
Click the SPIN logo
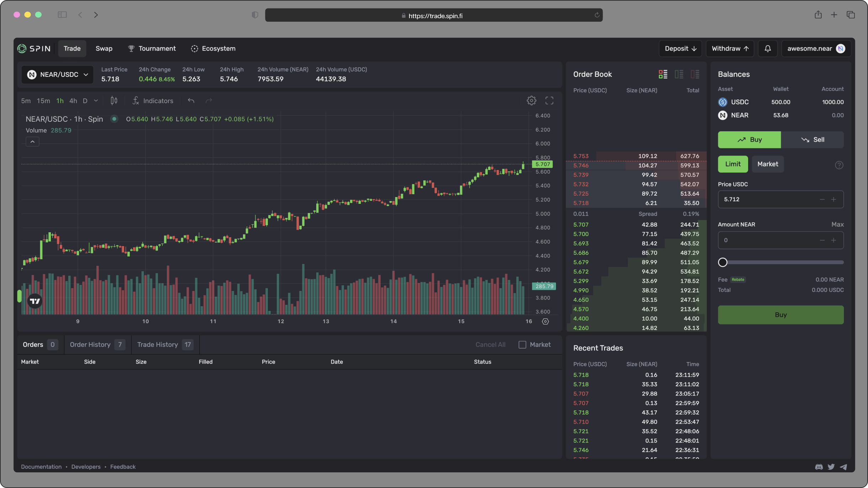click(34, 48)
